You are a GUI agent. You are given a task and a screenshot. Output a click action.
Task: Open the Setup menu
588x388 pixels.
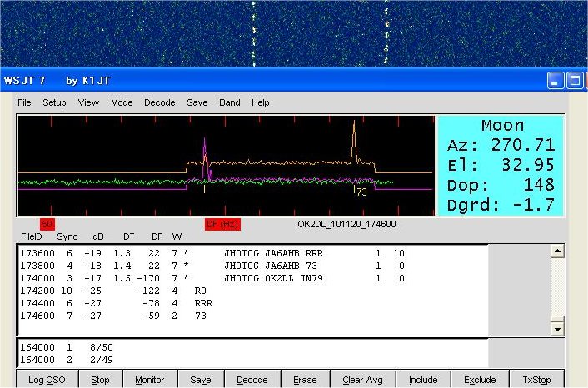point(54,102)
